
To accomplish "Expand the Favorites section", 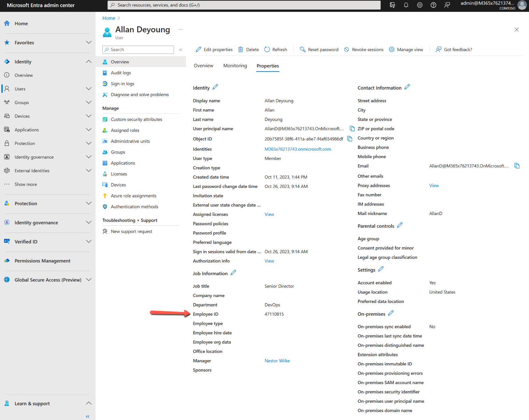I will coord(89,43).
